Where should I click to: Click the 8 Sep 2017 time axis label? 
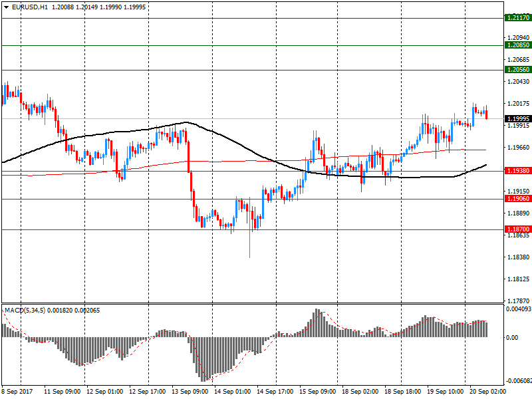pyautogui.click(x=17, y=392)
